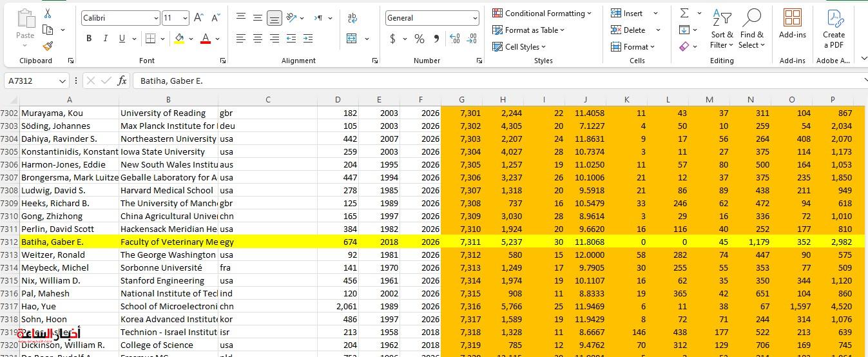Activate the Format Painter brush
This screenshot has height=357, width=868.
pos(48,46)
